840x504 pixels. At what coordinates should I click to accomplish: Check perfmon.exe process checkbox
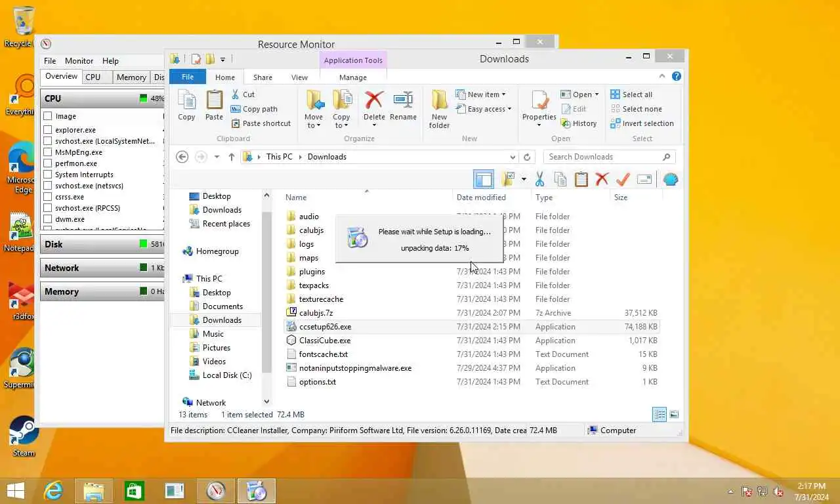coord(48,163)
